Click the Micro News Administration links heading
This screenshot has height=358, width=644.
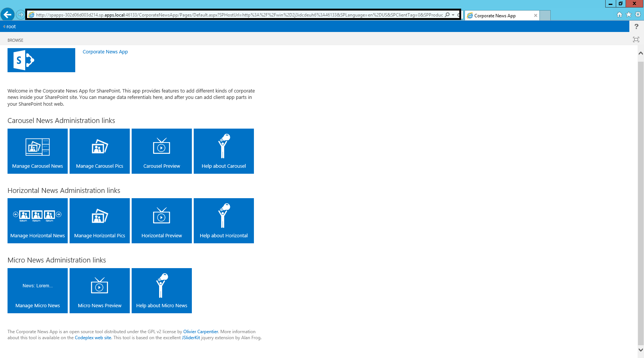[x=57, y=260]
